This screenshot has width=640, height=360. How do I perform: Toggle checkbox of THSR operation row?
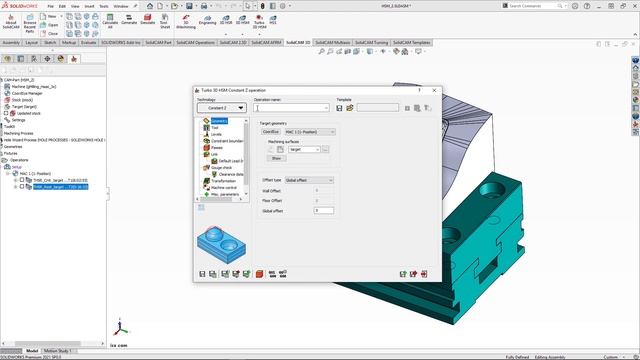tap(22, 180)
